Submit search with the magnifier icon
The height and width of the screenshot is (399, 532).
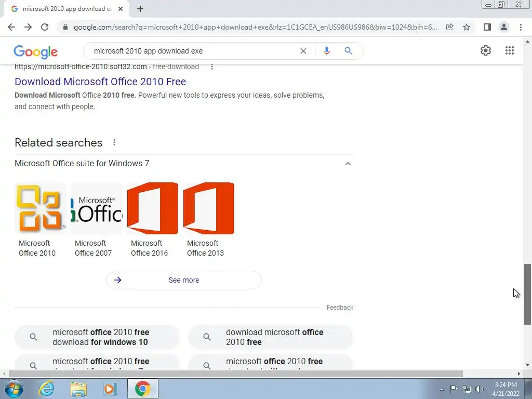pyautogui.click(x=348, y=51)
